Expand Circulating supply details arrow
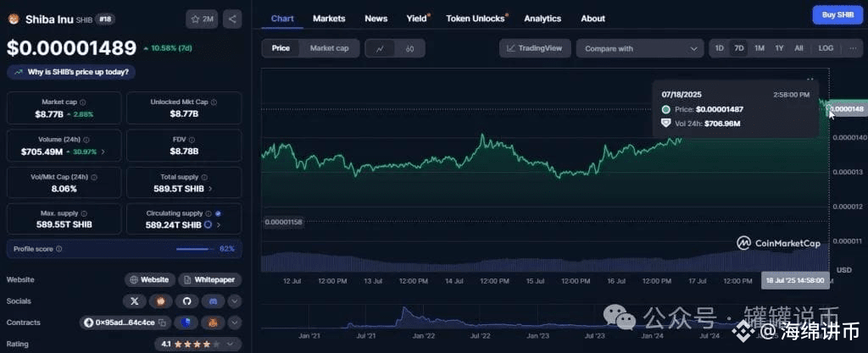This screenshot has width=868, height=353. tap(219, 225)
